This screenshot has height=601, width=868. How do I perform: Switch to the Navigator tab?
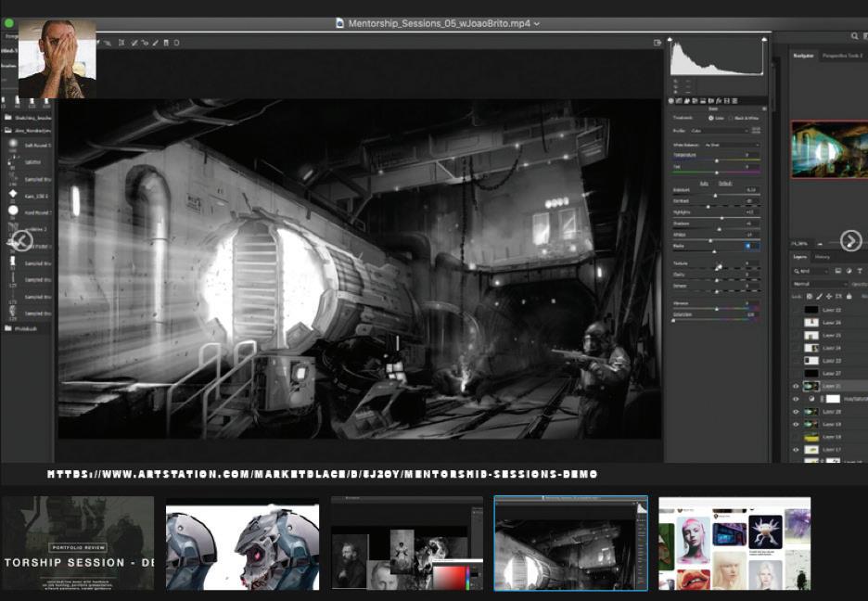tap(803, 56)
